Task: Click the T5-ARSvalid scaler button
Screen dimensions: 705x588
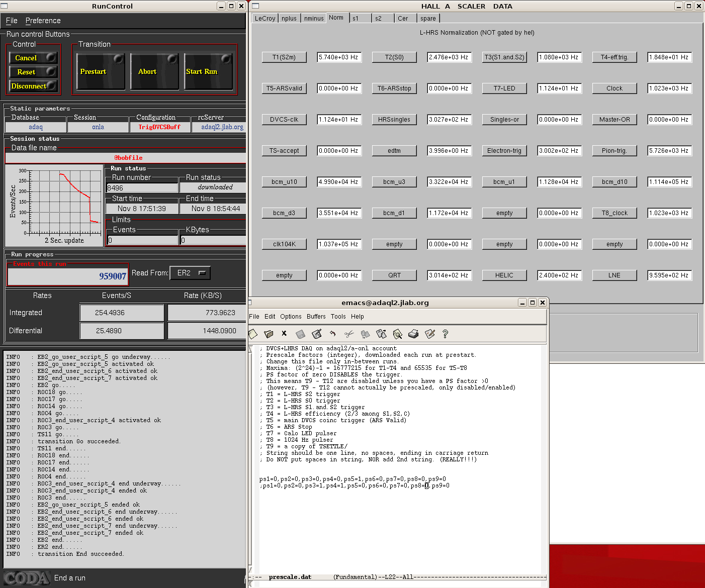Action: pos(284,88)
